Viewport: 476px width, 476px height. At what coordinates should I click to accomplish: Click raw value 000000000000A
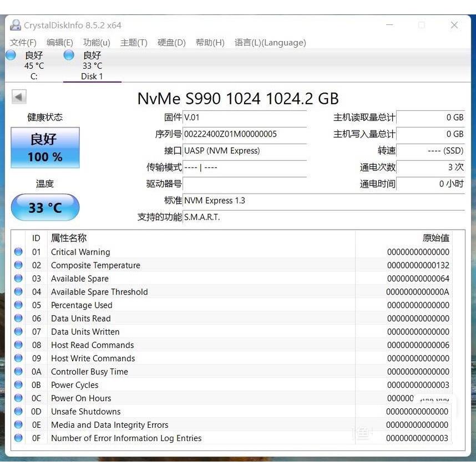pyautogui.click(x=418, y=292)
